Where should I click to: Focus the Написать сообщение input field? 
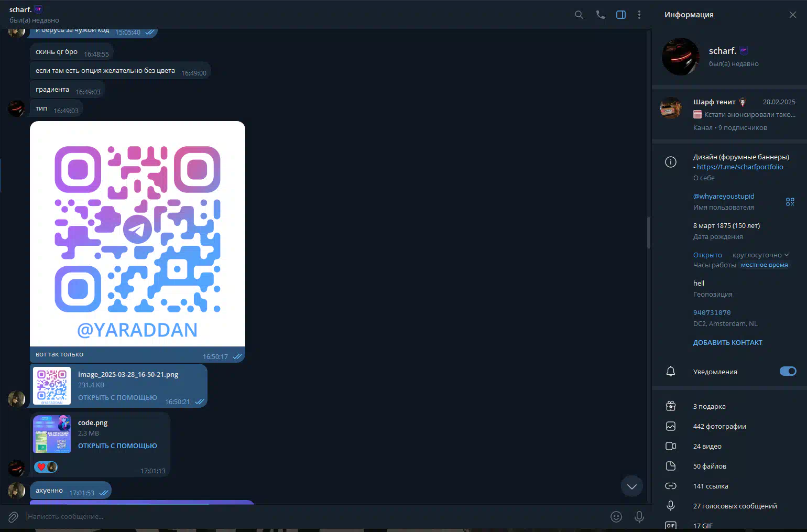pos(315,517)
